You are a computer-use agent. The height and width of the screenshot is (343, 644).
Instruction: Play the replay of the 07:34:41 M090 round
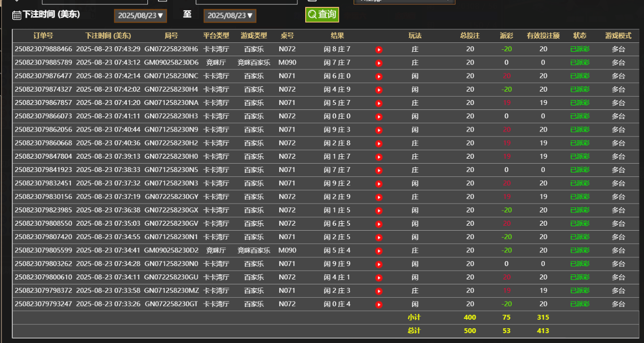[x=378, y=250]
